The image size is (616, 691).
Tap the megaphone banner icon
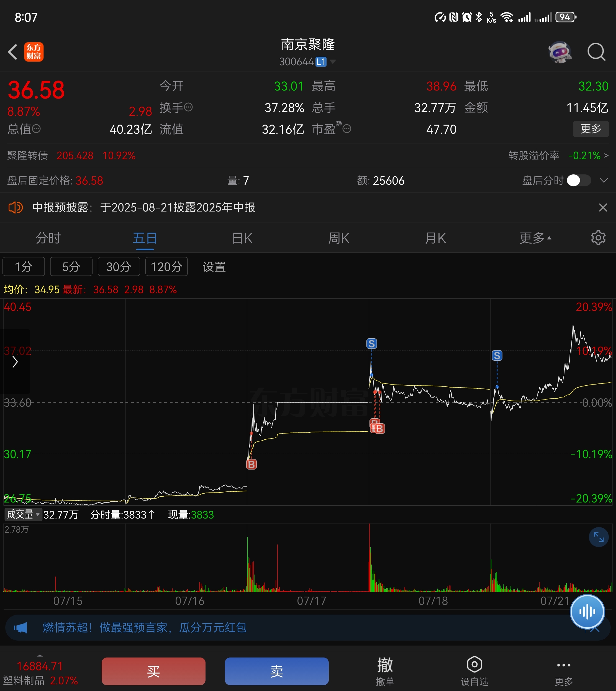tap(20, 628)
